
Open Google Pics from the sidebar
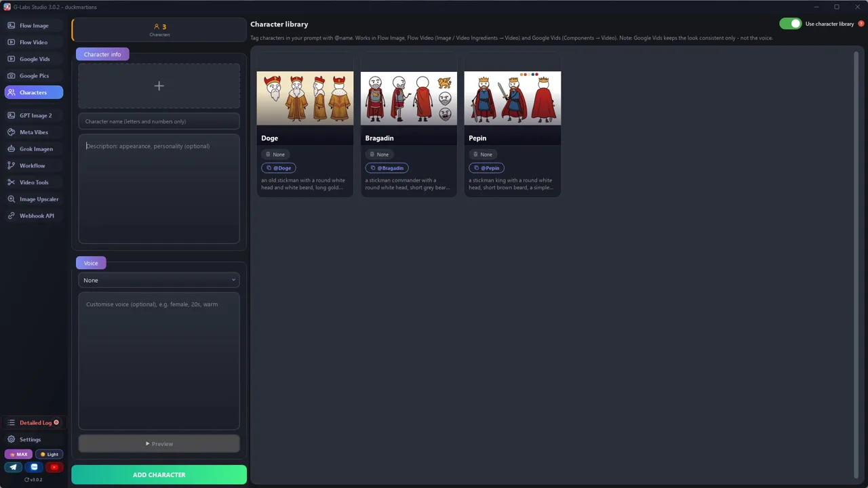(33, 76)
